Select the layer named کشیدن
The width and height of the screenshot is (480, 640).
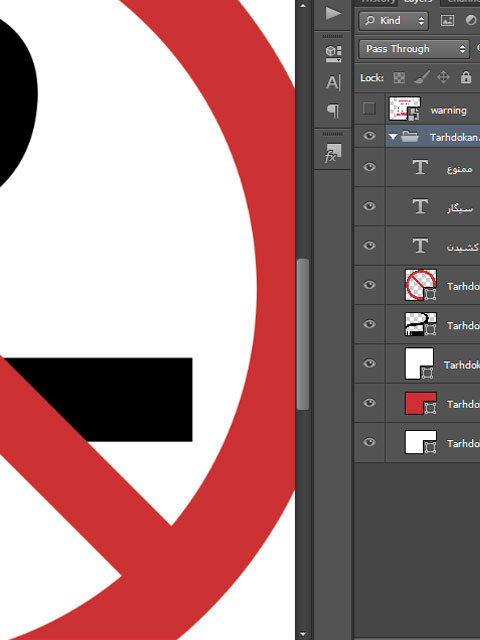click(462, 247)
